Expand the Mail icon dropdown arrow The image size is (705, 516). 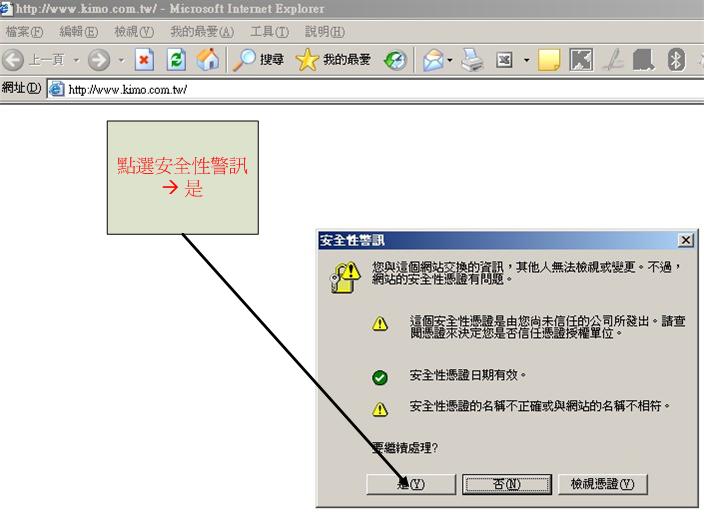click(451, 60)
